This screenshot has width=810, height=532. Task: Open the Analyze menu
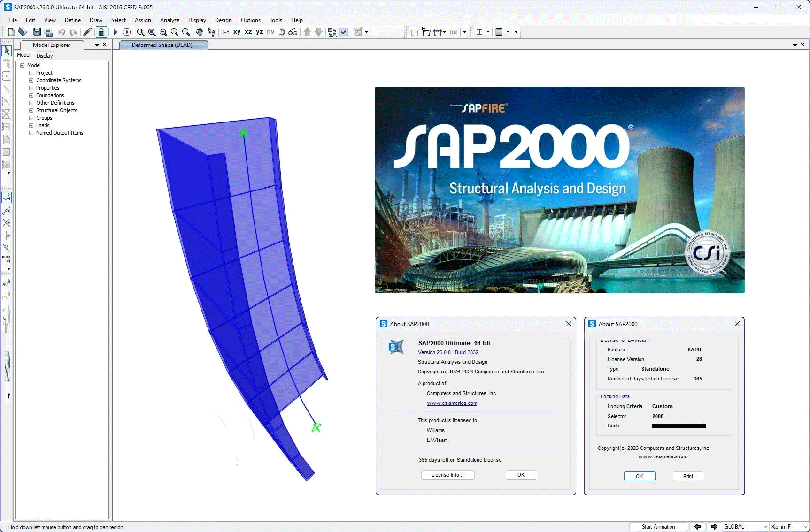(170, 20)
